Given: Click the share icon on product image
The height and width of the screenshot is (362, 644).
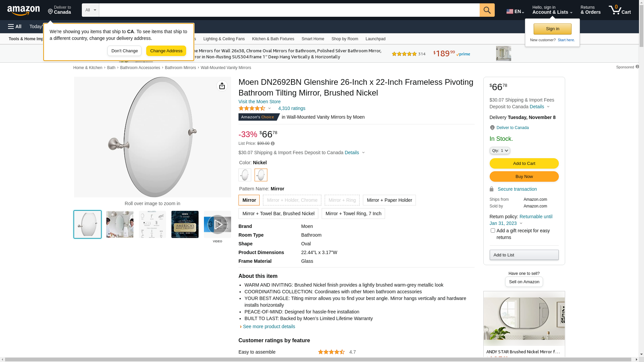Looking at the screenshot, I should point(222,86).
